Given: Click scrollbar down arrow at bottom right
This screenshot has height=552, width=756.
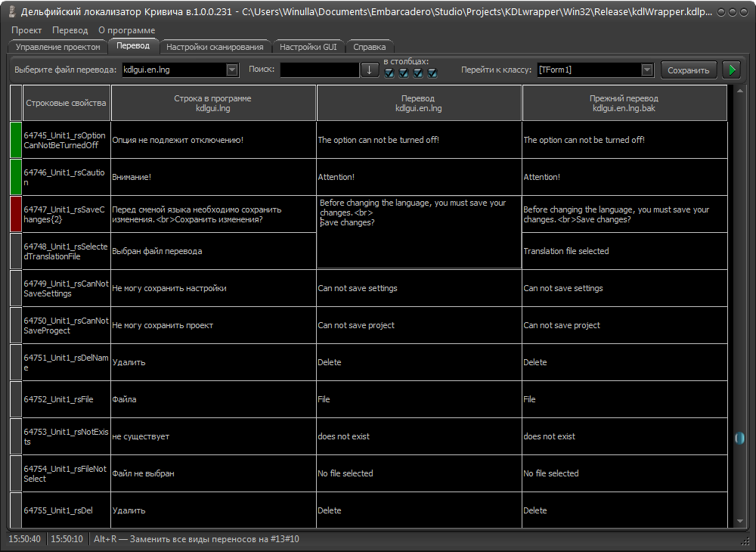Looking at the screenshot, I should coord(740,521).
